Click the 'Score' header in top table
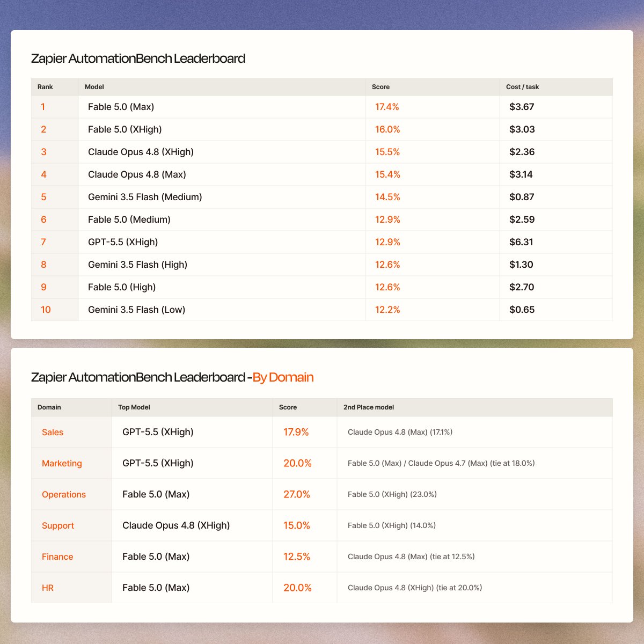The image size is (644, 644). click(380, 87)
